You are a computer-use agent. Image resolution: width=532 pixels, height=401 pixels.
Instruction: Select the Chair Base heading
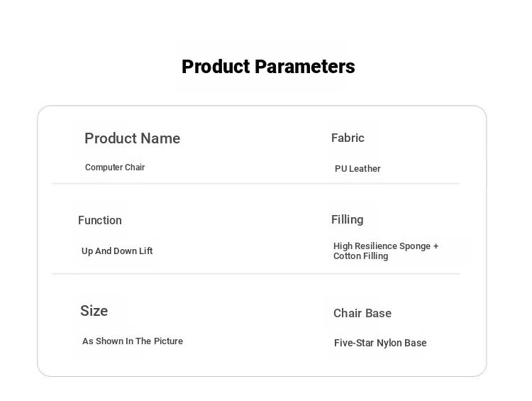pyautogui.click(x=362, y=313)
